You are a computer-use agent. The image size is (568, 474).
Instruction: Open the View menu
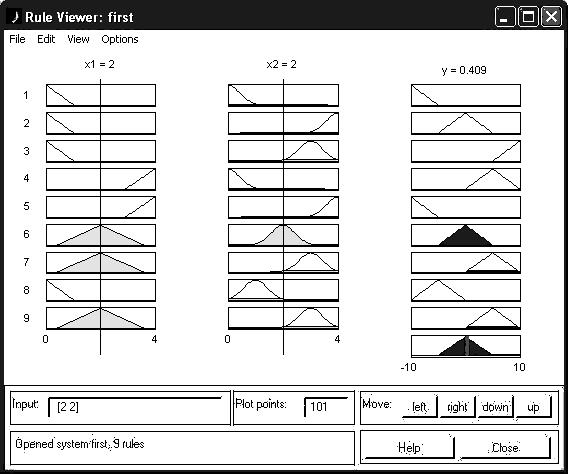click(78, 39)
